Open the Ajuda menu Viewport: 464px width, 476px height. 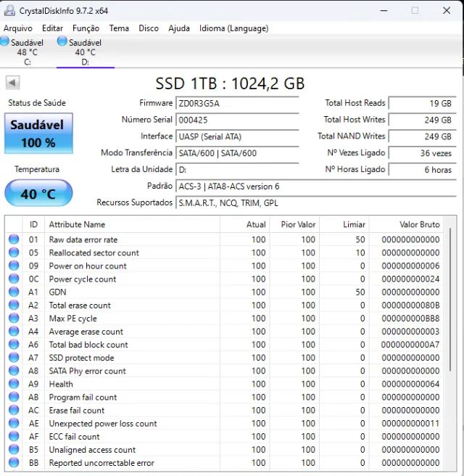point(179,28)
